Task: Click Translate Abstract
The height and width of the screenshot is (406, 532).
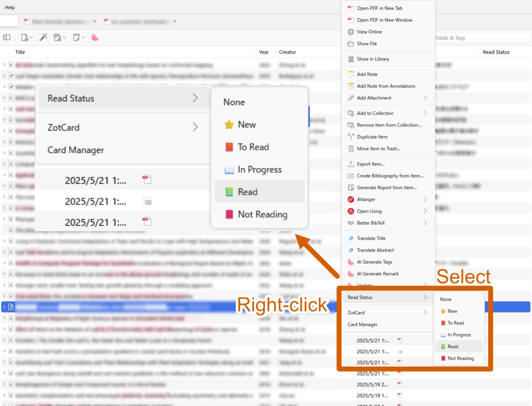Action: click(x=375, y=250)
